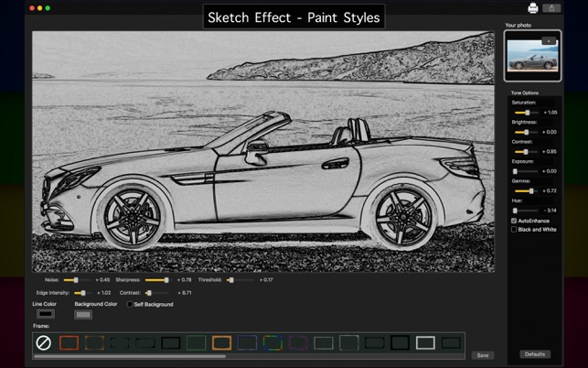
Task: Remove photo using X on thumbnail
Action: [548, 41]
